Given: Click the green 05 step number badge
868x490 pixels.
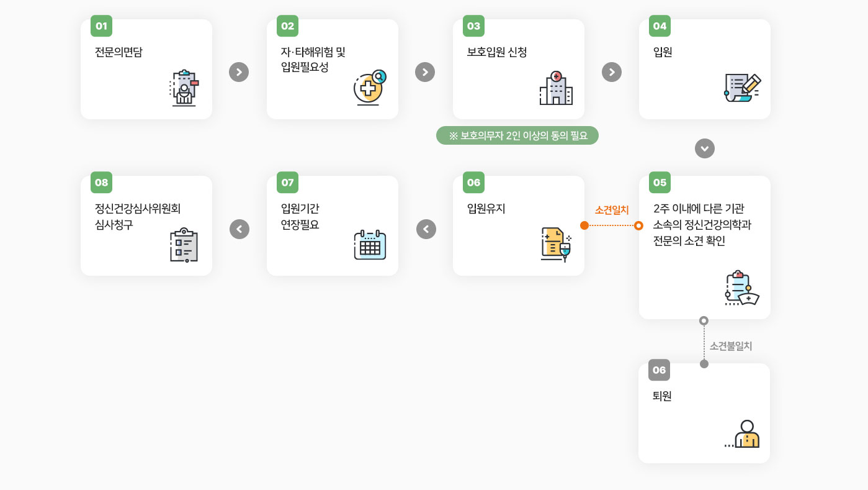Looking at the screenshot, I should (660, 183).
